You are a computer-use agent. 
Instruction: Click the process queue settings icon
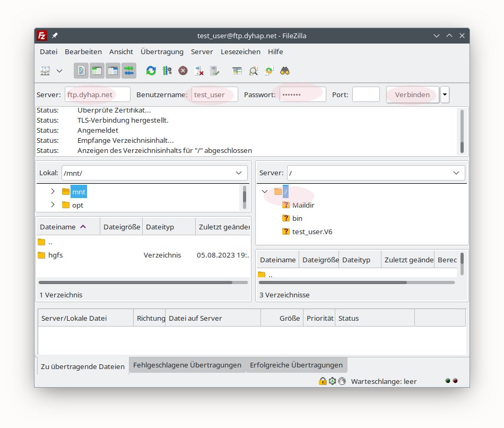(167, 71)
